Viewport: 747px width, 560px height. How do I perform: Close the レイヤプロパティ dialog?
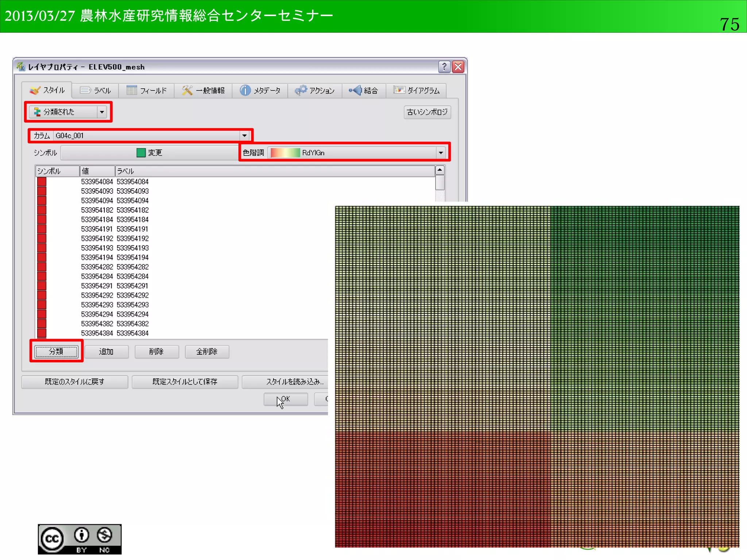click(458, 67)
